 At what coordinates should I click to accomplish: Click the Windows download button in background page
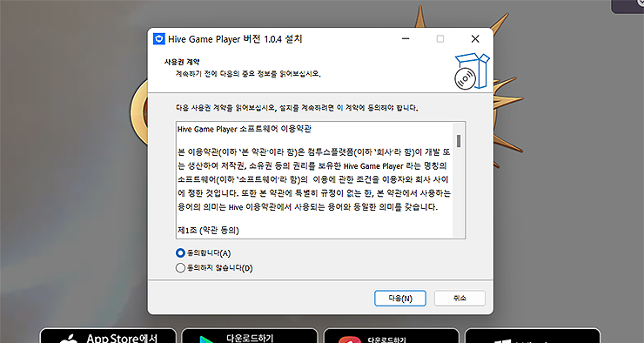[x=533, y=336]
